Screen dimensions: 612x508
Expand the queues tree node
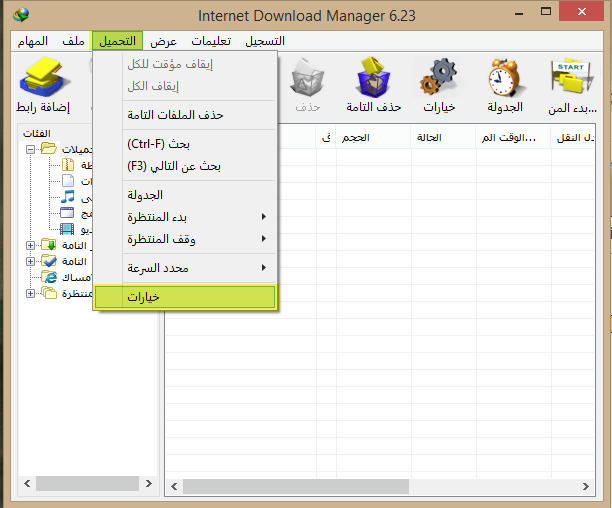point(30,293)
